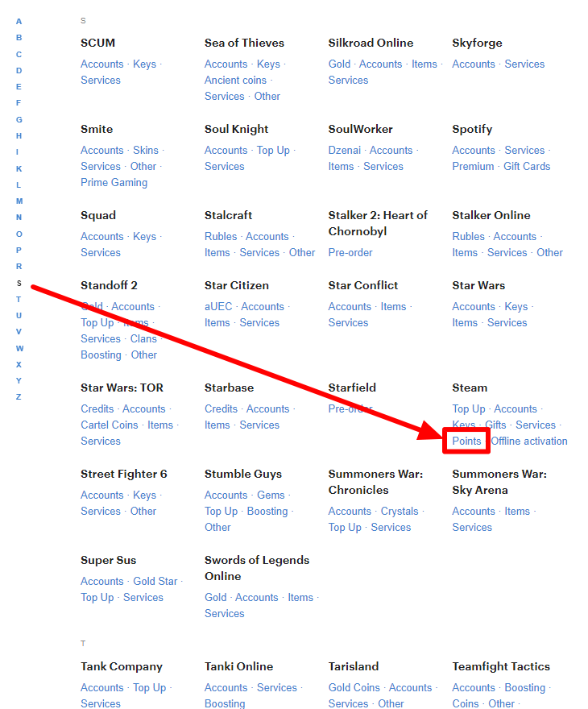
Task: Open Dzenai link under SoulWorker
Action: tap(345, 150)
